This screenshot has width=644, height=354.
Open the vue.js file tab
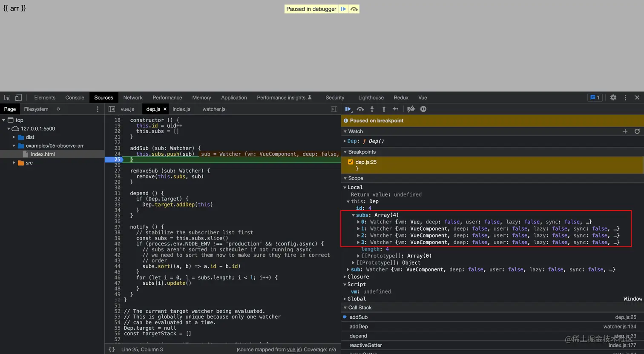127,109
